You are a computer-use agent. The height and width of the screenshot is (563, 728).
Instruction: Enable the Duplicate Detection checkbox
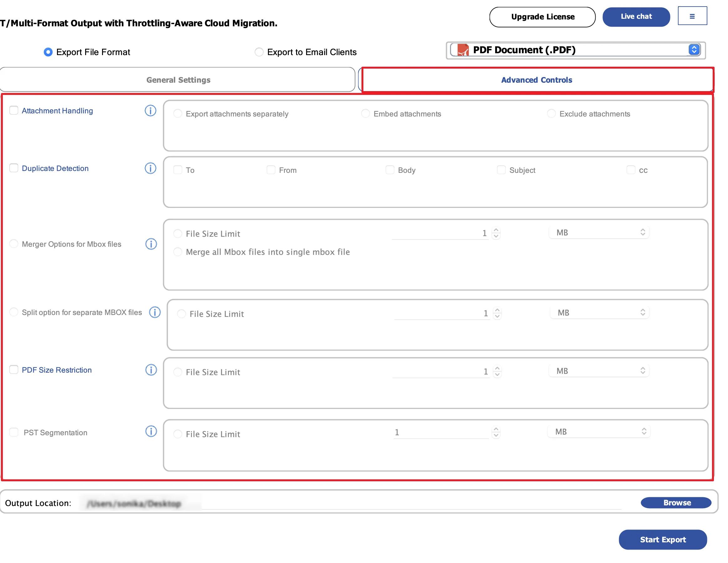click(14, 168)
